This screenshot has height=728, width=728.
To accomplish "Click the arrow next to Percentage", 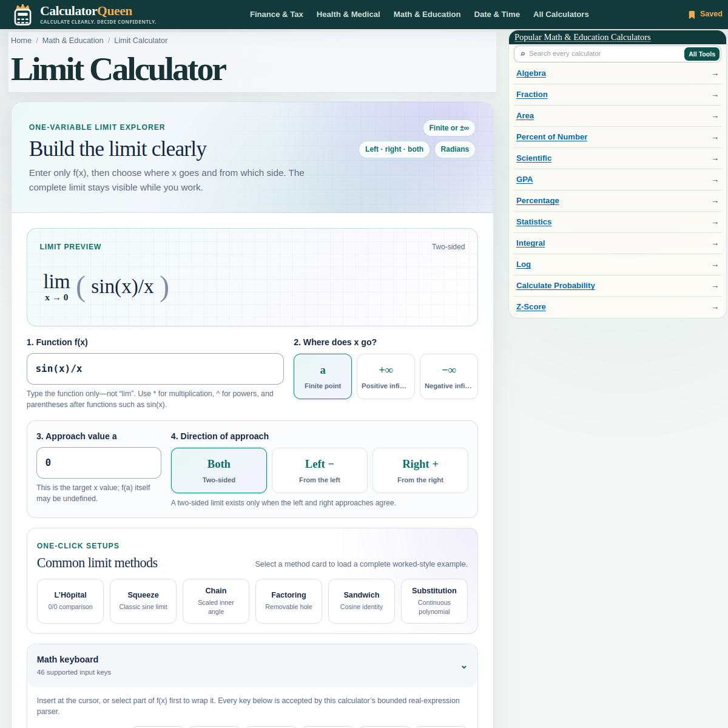I will [x=715, y=201].
